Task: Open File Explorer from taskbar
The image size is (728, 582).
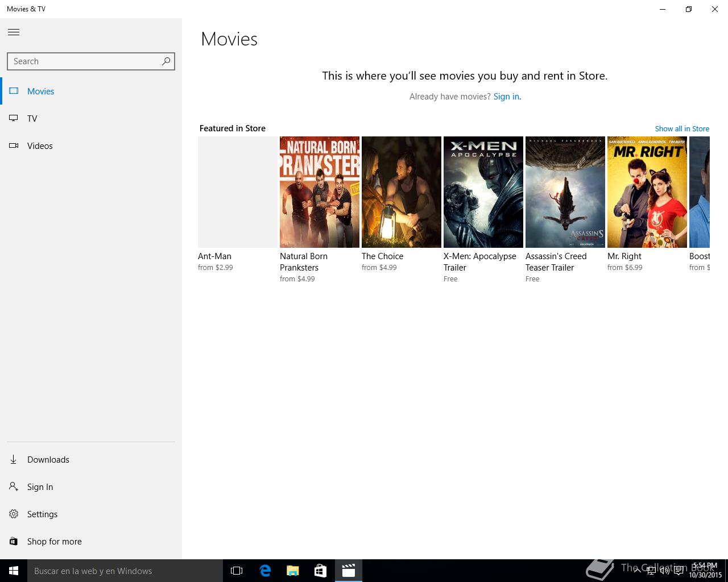Action: [x=293, y=571]
